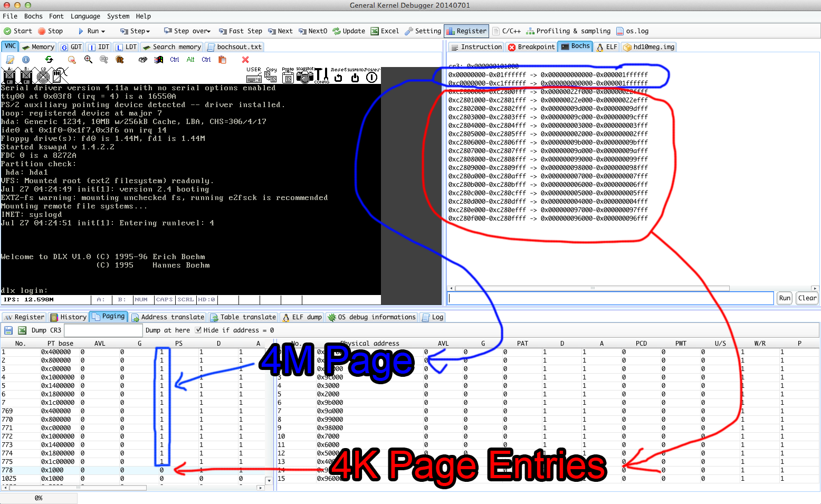
Task: Click the VNC new connection icon
Action: 10,60
